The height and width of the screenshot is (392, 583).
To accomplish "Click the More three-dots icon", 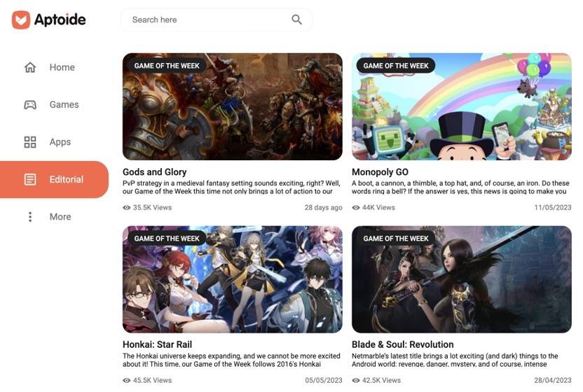I will [30, 216].
